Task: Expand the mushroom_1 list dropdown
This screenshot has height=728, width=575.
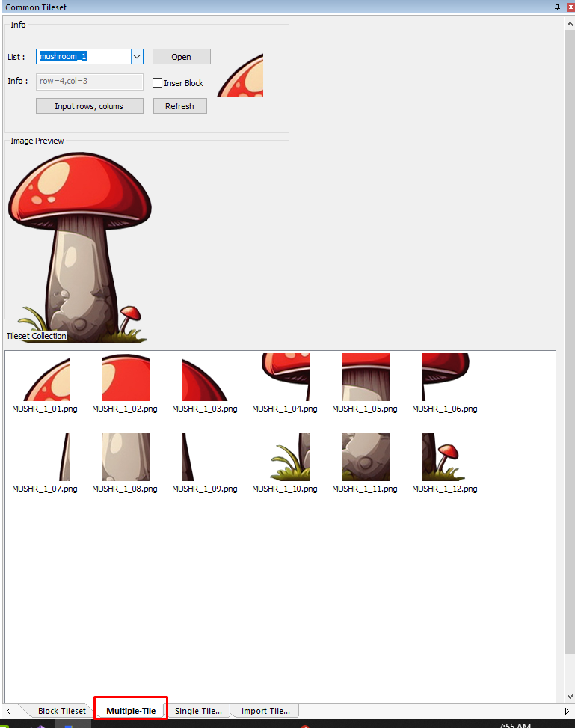Action: click(137, 57)
